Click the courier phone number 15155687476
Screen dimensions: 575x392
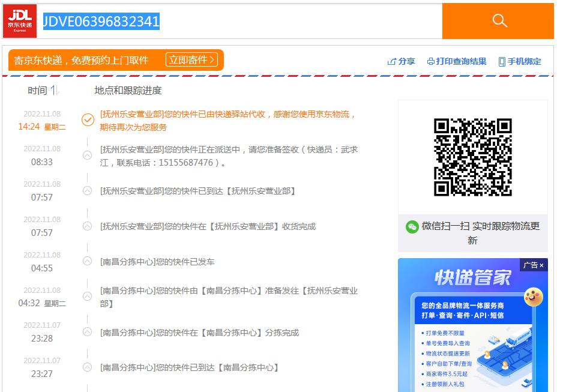tap(186, 163)
